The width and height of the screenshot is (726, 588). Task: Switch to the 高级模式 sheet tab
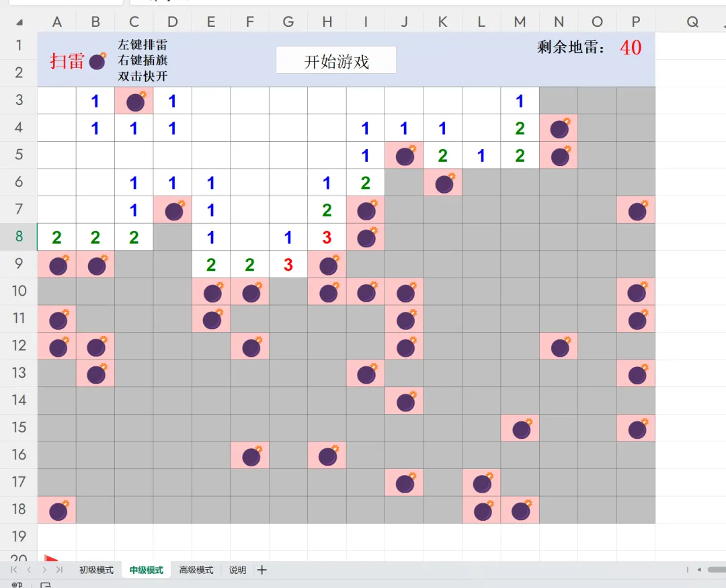[x=196, y=570]
